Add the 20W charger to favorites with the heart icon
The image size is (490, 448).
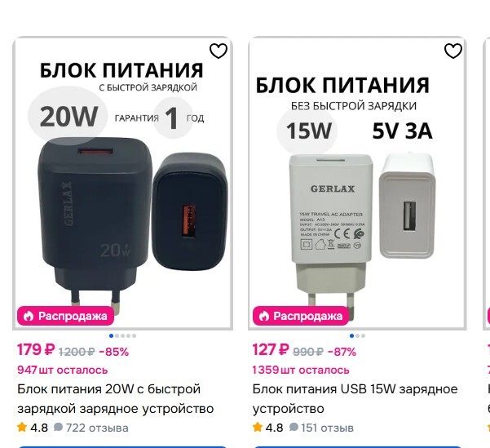click(219, 51)
